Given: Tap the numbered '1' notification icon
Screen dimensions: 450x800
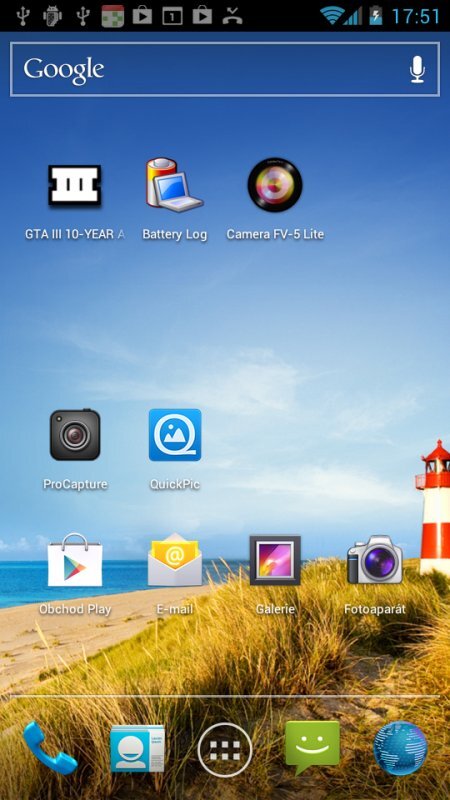Looking at the screenshot, I should click(x=172, y=16).
